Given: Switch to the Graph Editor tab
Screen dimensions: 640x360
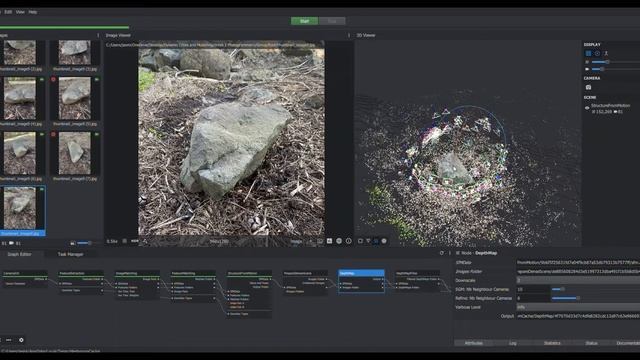Looking at the screenshot, I should (x=20, y=254).
